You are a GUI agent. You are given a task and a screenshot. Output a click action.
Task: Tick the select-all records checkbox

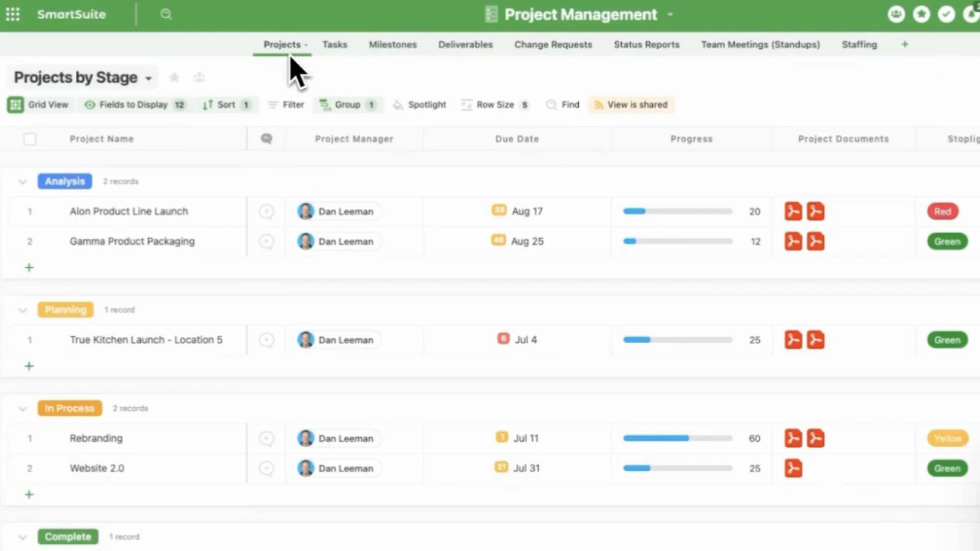pos(29,139)
